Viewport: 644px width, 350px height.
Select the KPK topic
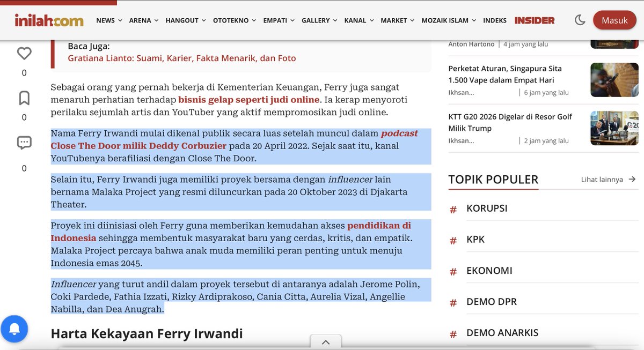coord(475,240)
